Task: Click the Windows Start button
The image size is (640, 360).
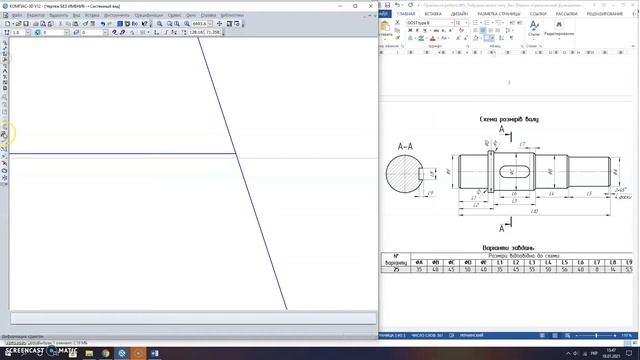Action: [x=7, y=353]
